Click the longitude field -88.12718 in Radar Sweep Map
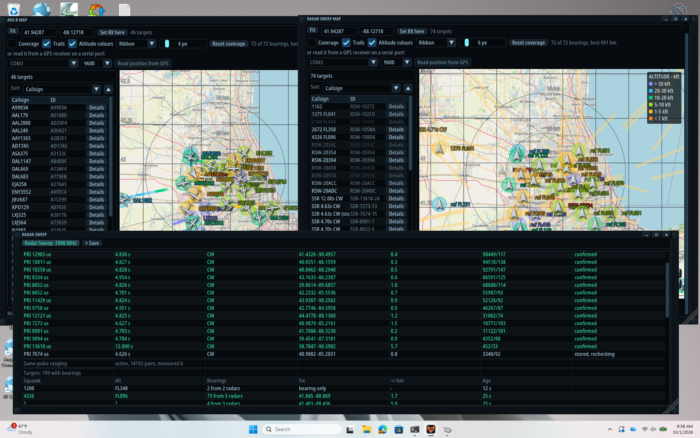Viewport: 700px width, 438px height. pyautogui.click(x=377, y=31)
